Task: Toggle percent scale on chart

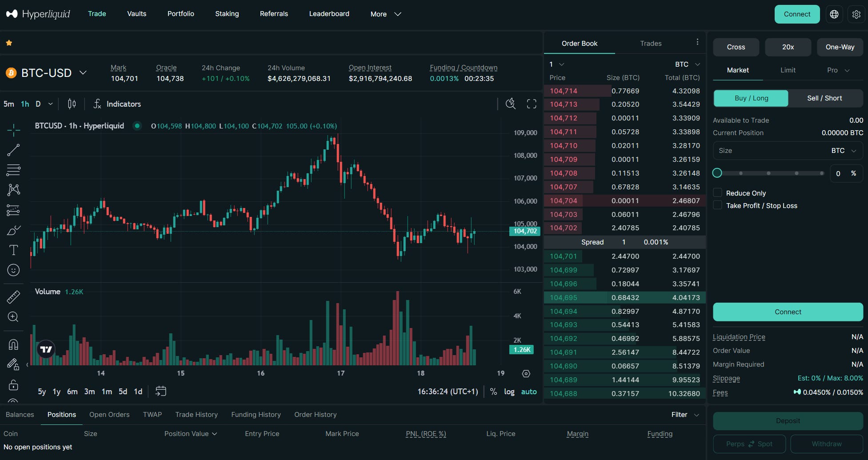Action: click(x=493, y=392)
